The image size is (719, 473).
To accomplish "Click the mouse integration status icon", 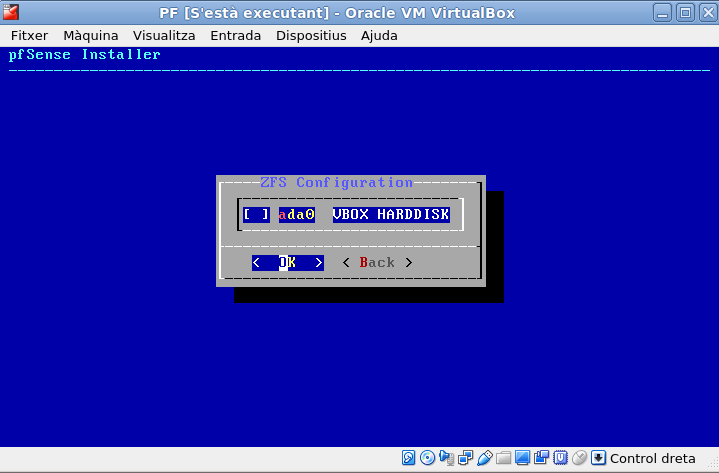I will point(580,458).
